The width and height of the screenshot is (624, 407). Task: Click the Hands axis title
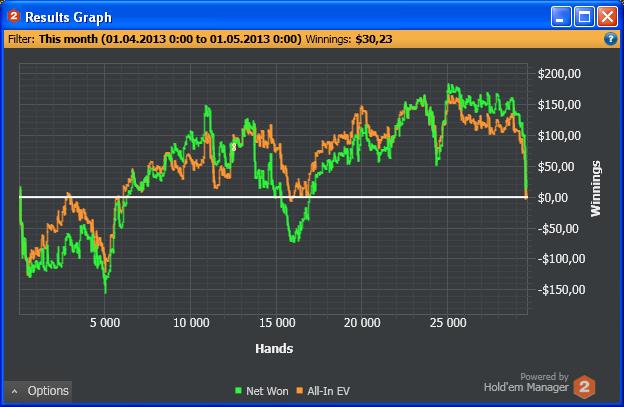pos(274,349)
